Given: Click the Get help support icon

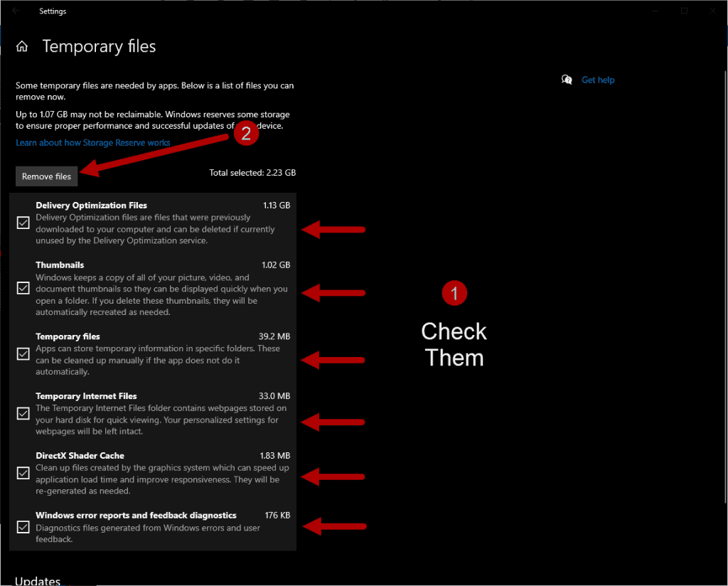Looking at the screenshot, I should click(x=567, y=80).
